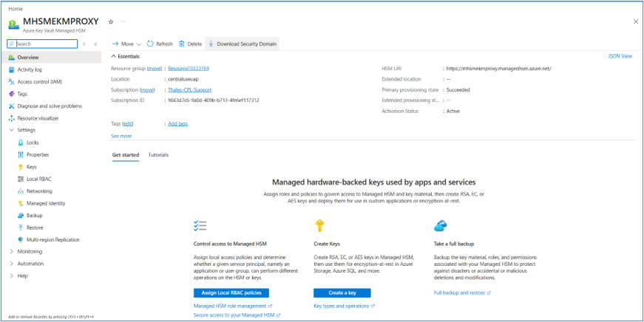Viewport: 644px width, 322px height.
Task: Expand the Monitoring group
Action: point(12,251)
